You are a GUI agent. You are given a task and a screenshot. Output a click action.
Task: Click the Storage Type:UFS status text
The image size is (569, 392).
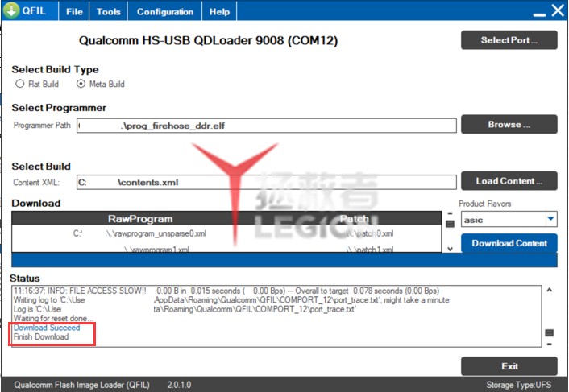[518, 385]
